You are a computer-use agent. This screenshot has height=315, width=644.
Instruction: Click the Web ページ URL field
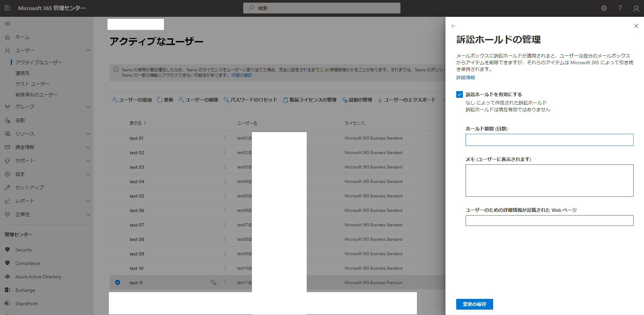(x=549, y=221)
